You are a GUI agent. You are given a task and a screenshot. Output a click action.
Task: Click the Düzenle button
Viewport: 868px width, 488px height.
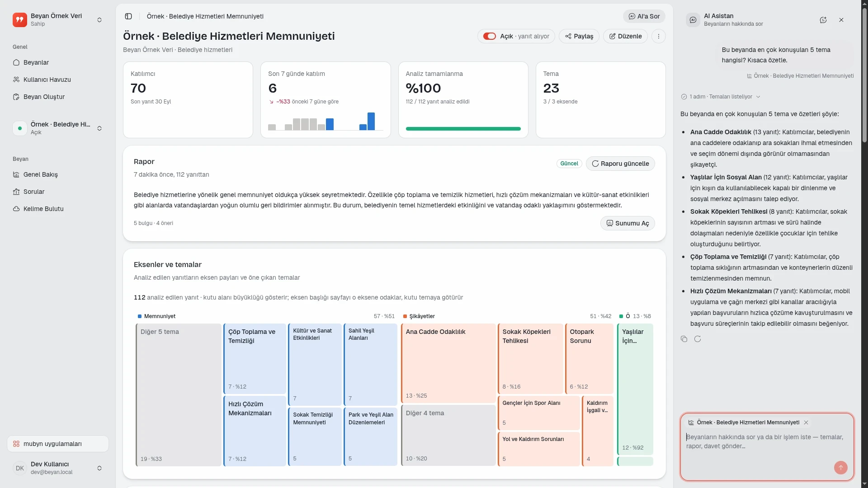click(x=625, y=36)
